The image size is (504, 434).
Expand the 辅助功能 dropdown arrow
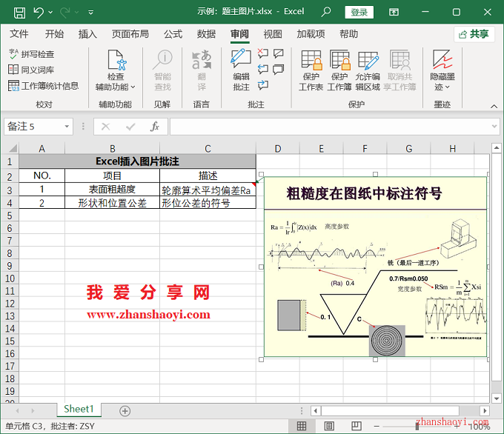click(x=133, y=87)
